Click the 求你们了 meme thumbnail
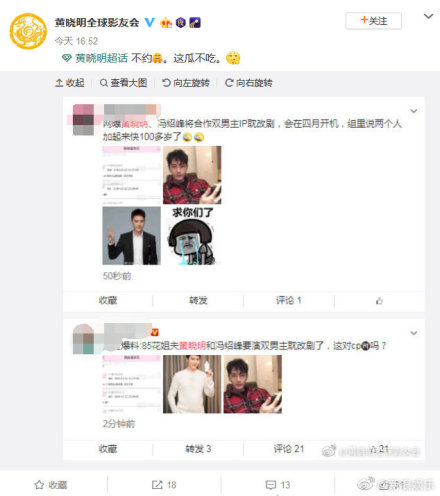This screenshot has height=496, width=440. point(192,236)
